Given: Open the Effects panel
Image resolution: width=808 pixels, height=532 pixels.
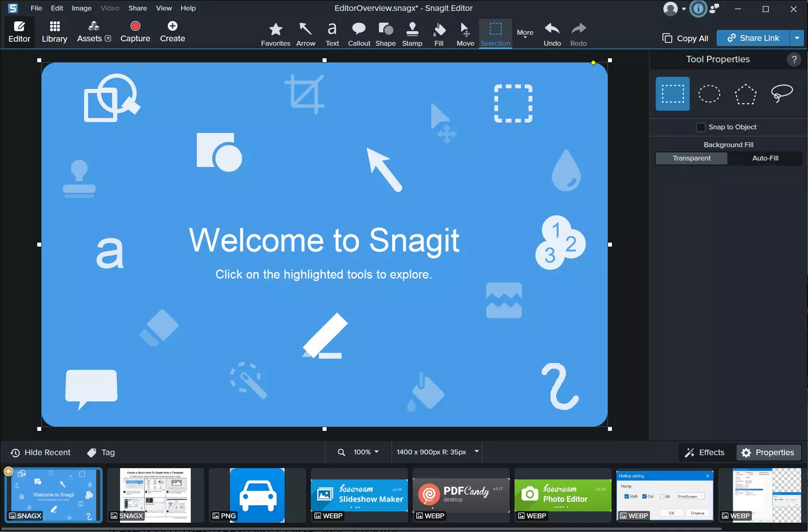Looking at the screenshot, I should (705, 452).
